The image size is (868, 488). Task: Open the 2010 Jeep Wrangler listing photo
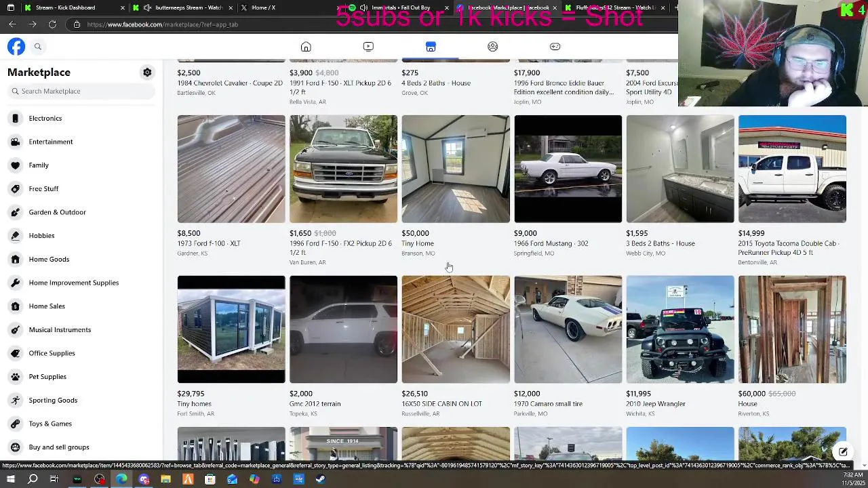click(x=680, y=329)
